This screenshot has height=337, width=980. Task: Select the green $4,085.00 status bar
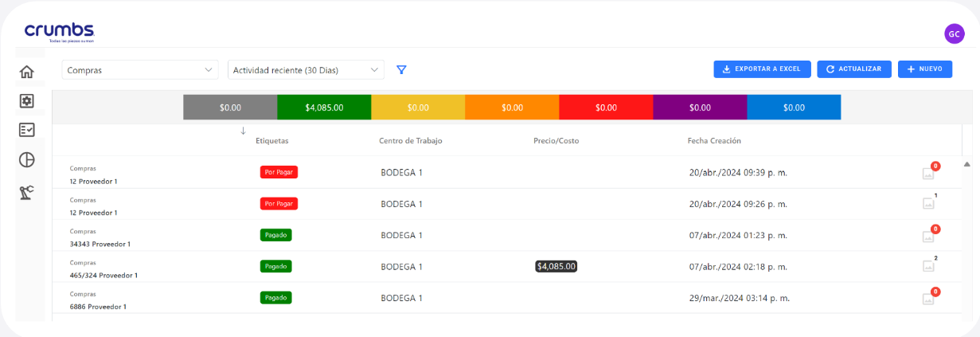coord(324,107)
